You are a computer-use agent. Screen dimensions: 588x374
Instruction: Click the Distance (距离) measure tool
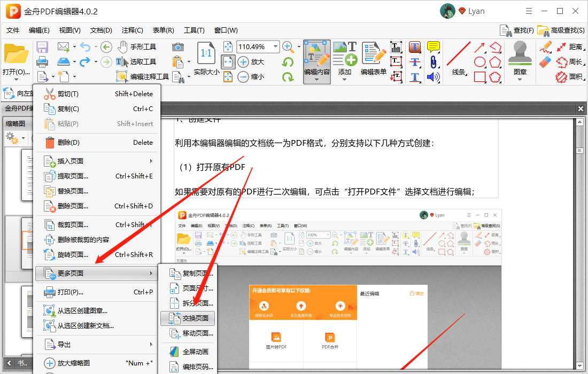tap(570, 47)
